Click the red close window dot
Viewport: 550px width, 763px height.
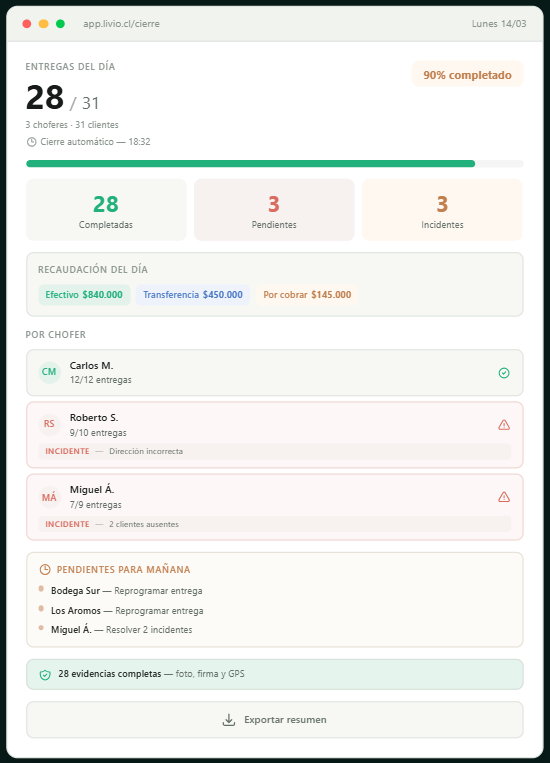27,24
